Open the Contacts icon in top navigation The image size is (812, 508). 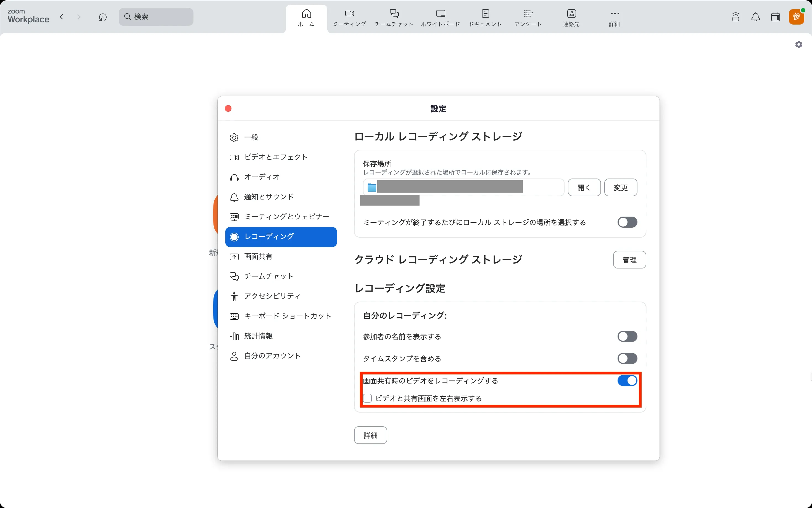pyautogui.click(x=571, y=18)
